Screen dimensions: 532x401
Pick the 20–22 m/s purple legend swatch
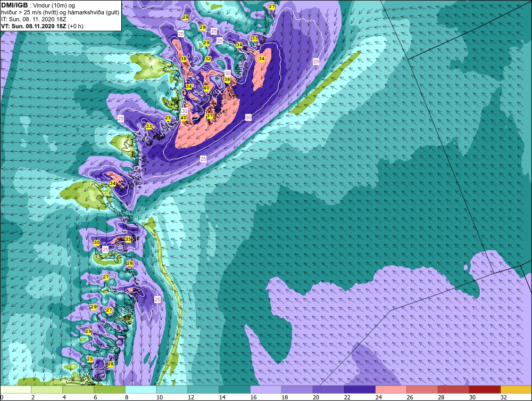(x=328, y=389)
